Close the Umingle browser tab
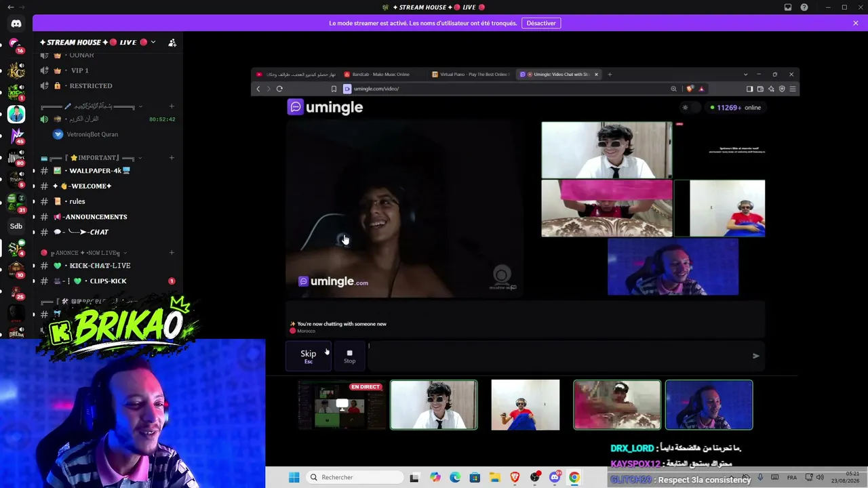The image size is (868, 488). click(596, 75)
